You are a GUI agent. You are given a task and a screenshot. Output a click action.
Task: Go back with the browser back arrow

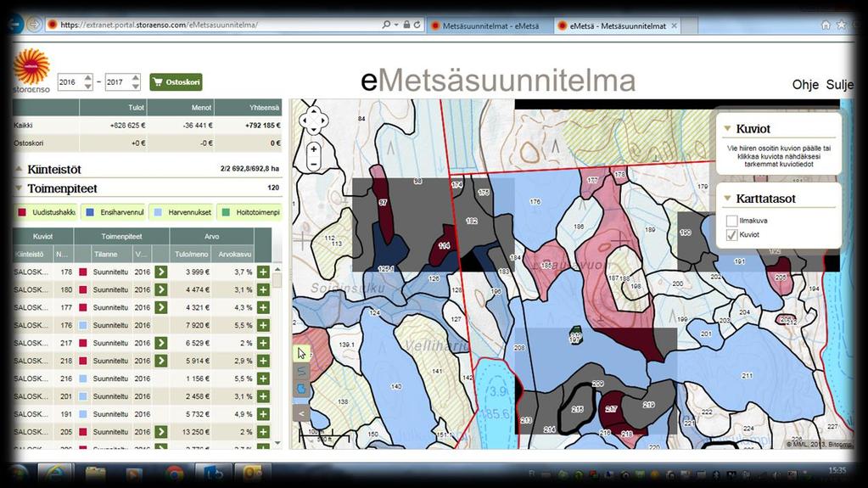point(15,25)
